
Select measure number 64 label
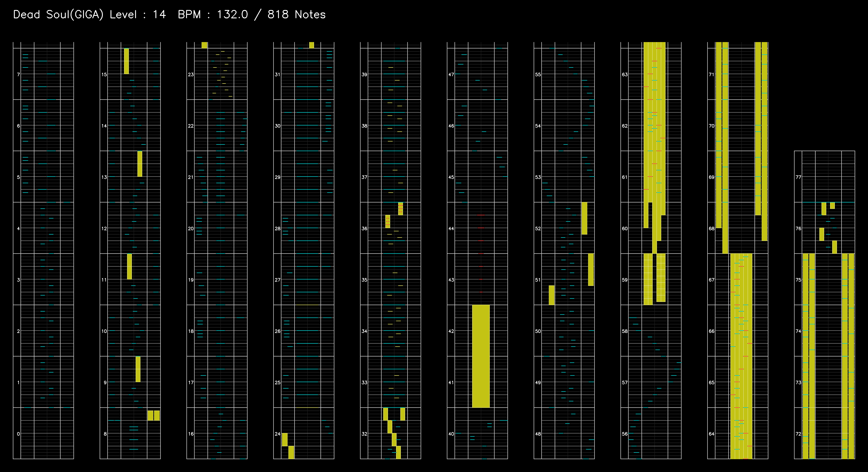tap(711, 434)
